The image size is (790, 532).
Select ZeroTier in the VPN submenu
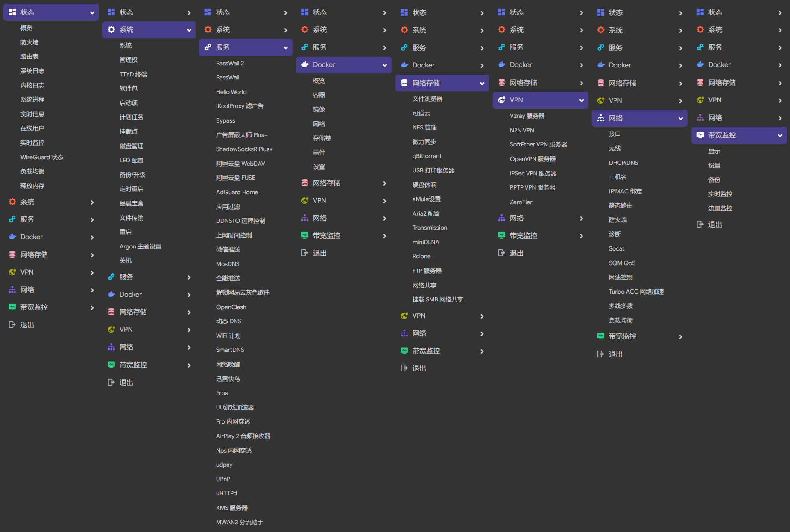(x=521, y=202)
